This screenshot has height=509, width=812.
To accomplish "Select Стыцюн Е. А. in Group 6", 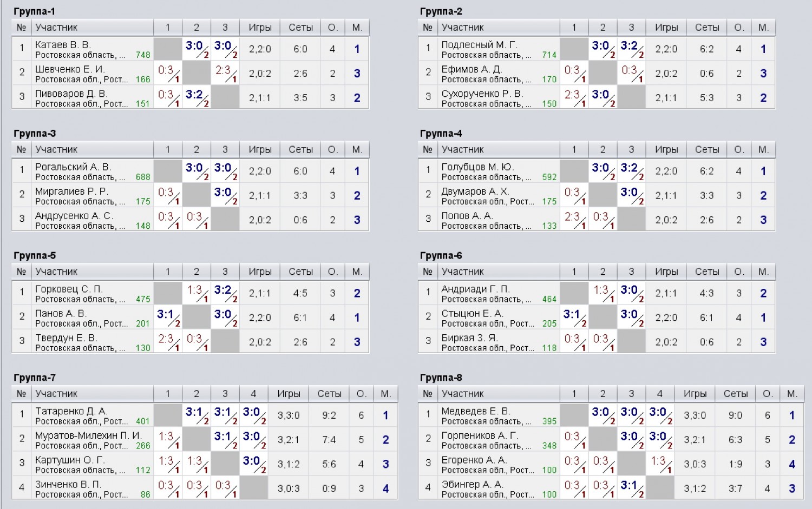I will click(x=472, y=314).
